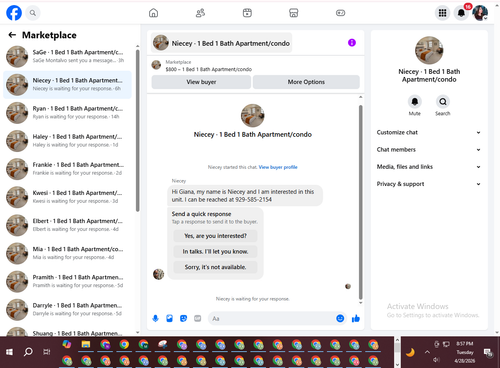Screen dimensions: 500x368
Task: Expand the Privacy & support section
Action: [x=429, y=184]
